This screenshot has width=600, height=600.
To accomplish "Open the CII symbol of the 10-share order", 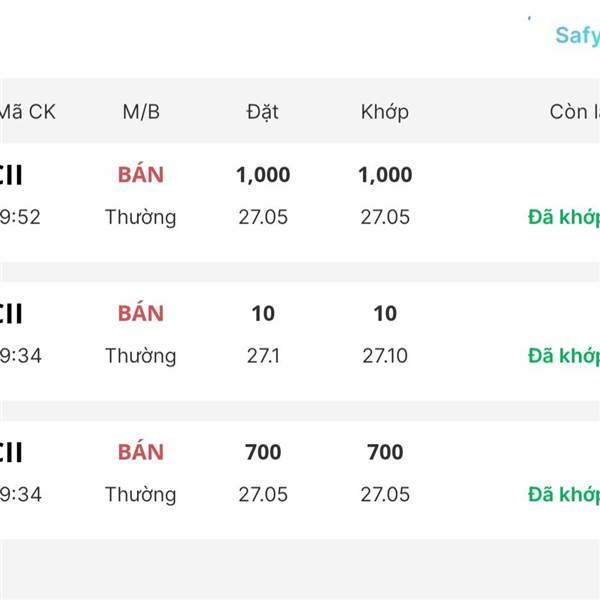I will [x=12, y=315].
